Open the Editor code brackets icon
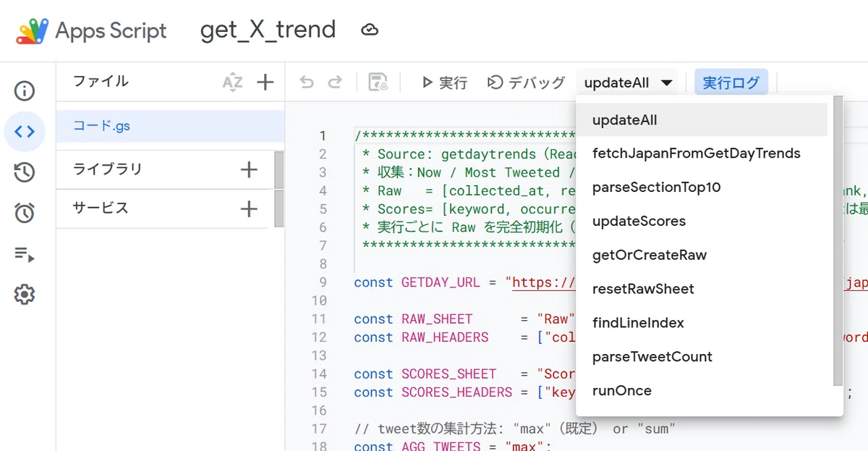868x451 pixels. point(25,132)
